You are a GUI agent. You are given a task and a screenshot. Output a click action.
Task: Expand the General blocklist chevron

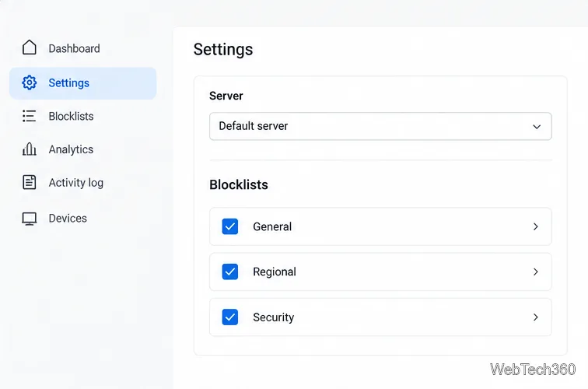click(x=535, y=226)
